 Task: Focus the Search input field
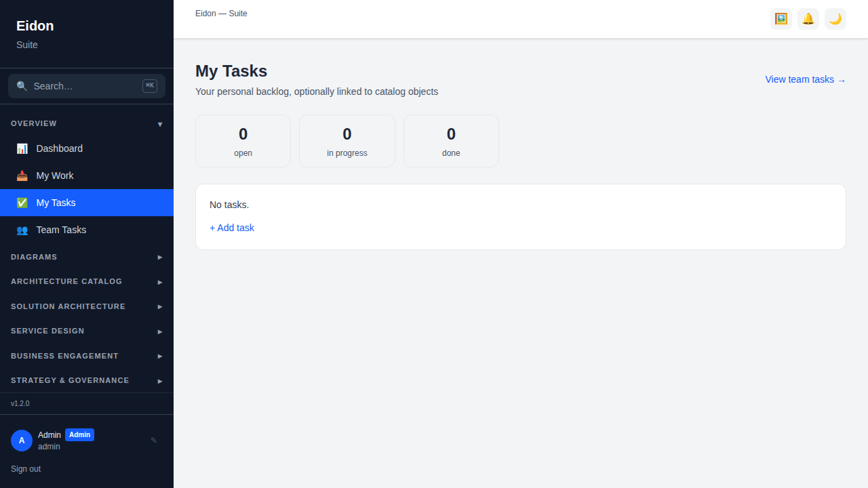point(87,86)
